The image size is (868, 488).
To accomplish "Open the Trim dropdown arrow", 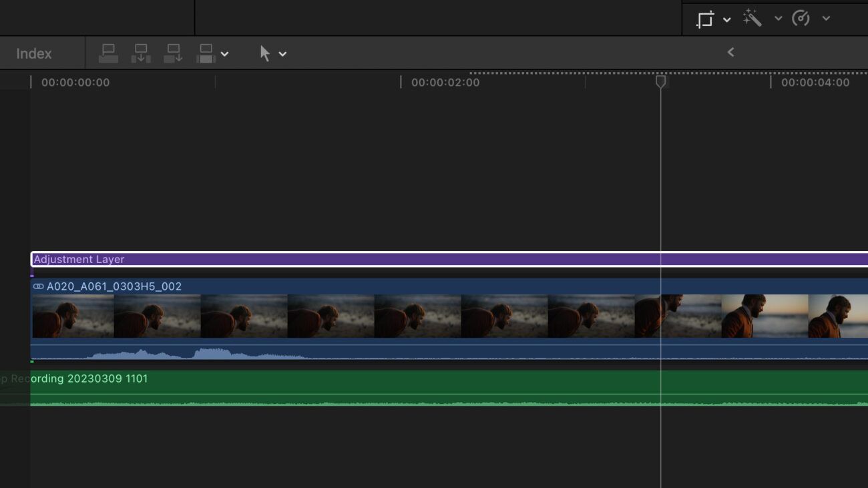I will [x=727, y=18].
